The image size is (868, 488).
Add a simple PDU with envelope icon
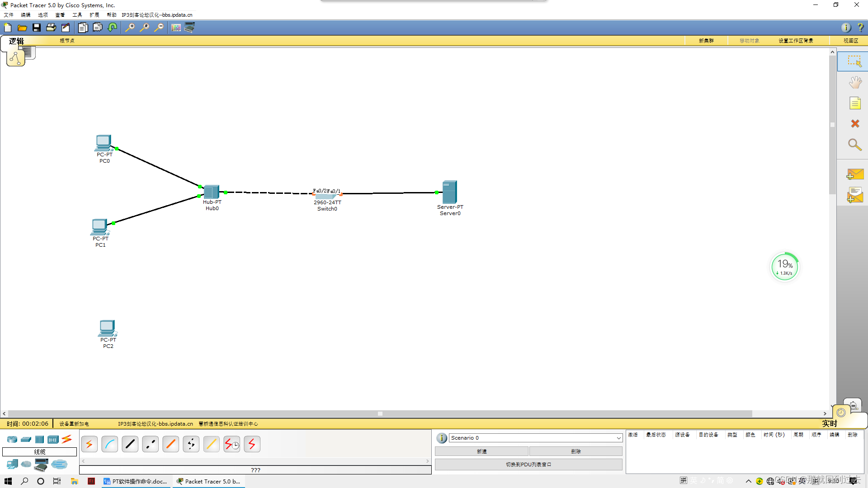click(x=854, y=174)
